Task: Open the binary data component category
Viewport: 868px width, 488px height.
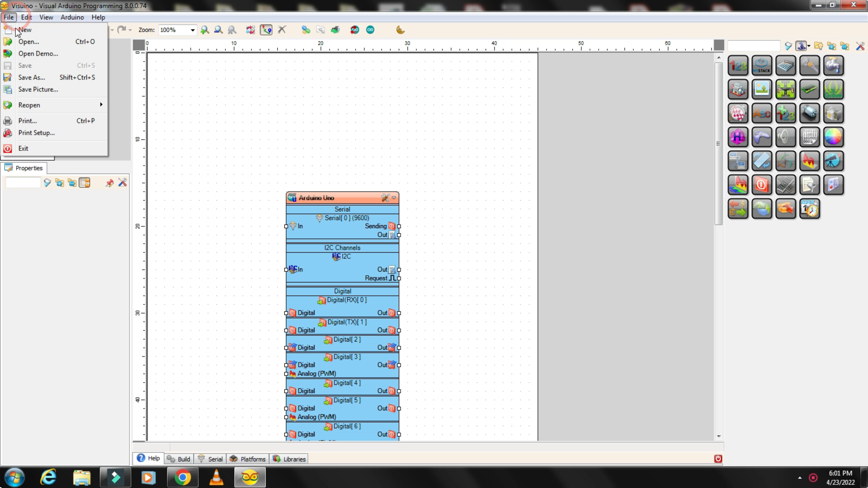Action: coord(810,137)
